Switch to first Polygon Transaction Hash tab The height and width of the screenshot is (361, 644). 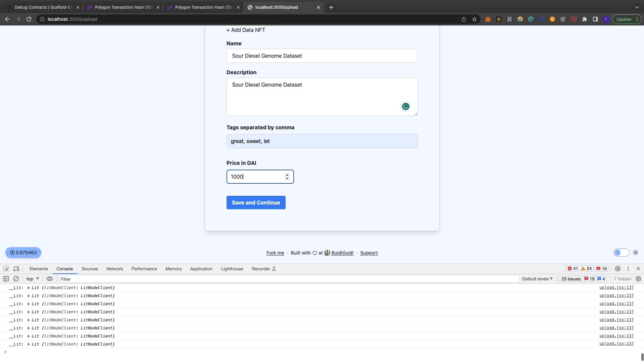coord(123,7)
